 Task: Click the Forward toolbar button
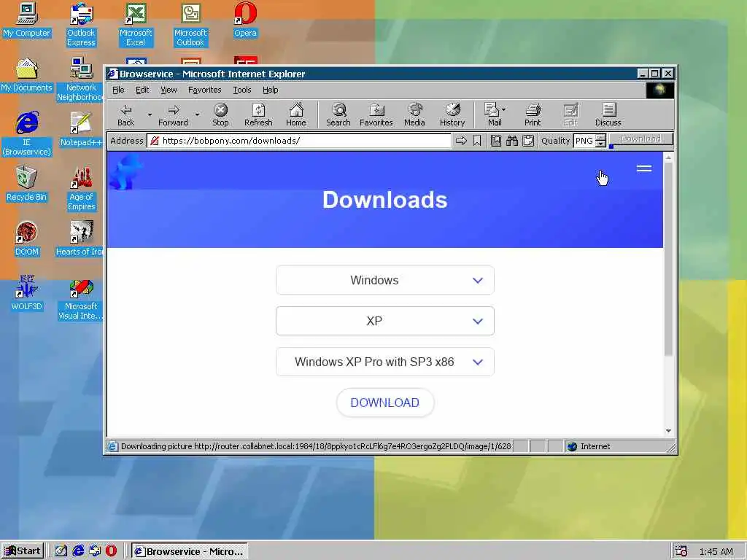pos(173,114)
